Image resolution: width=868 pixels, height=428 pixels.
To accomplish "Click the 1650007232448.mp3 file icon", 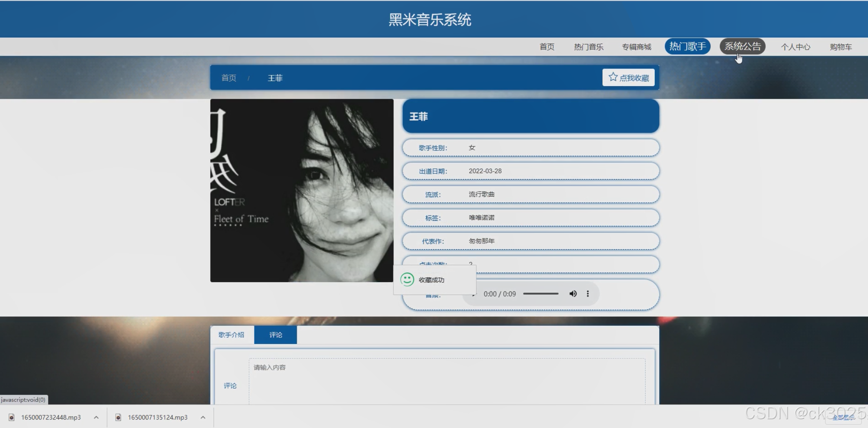I will click(x=12, y=417).
